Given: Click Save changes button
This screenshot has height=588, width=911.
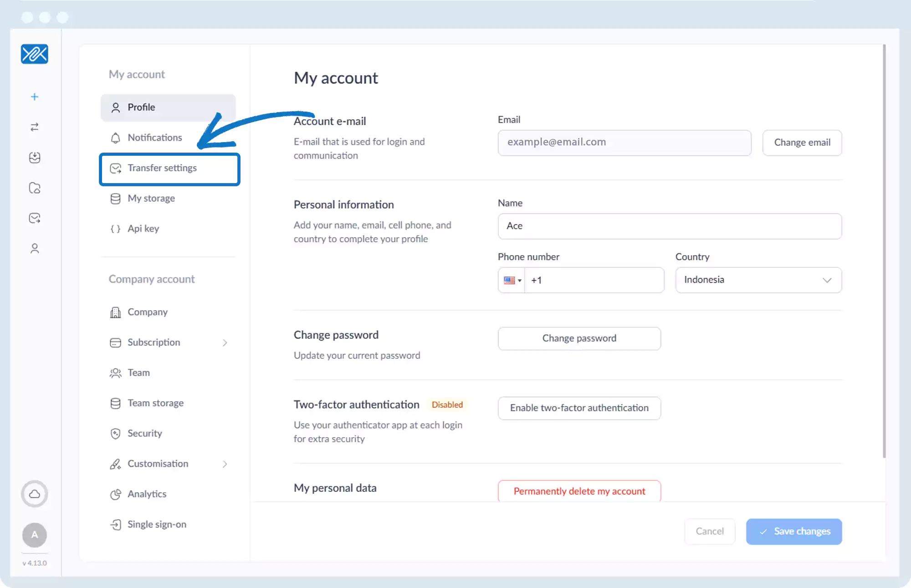Looking at the screenshot, I should [793, 531].
